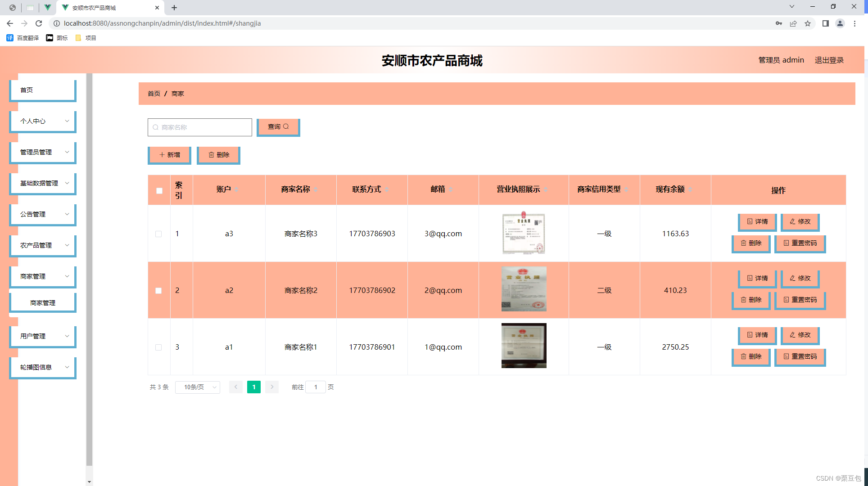Click the 退出登录 link
Viewport: 868px width, 486px height.
pos(829,60)
